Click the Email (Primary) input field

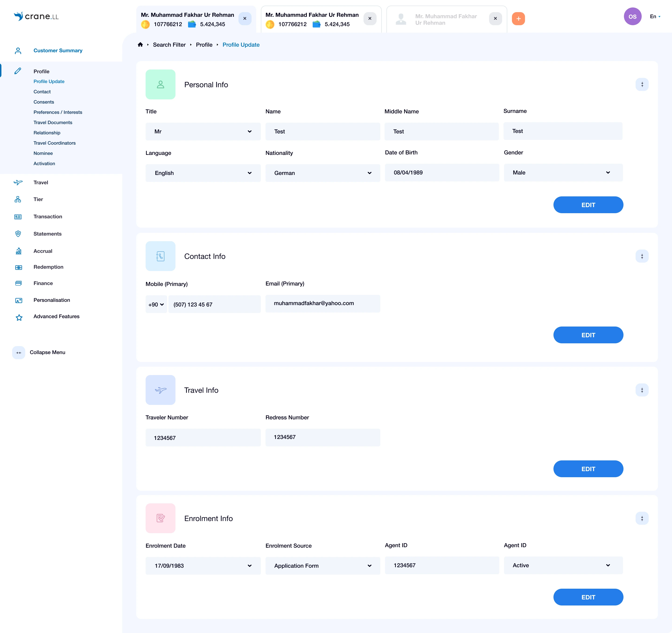[x=322, y=303]
